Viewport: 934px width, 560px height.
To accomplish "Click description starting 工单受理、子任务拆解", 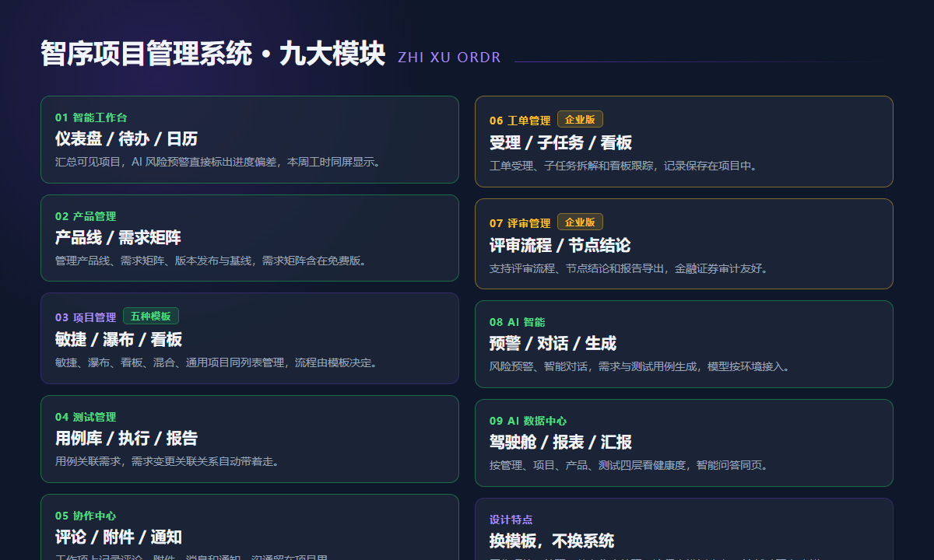I will (623, 166).
